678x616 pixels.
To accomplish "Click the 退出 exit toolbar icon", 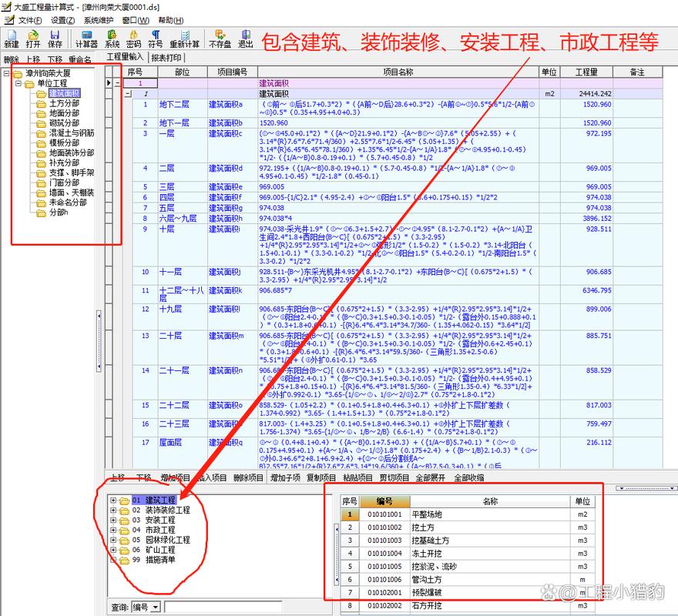I will click(246, 38).
